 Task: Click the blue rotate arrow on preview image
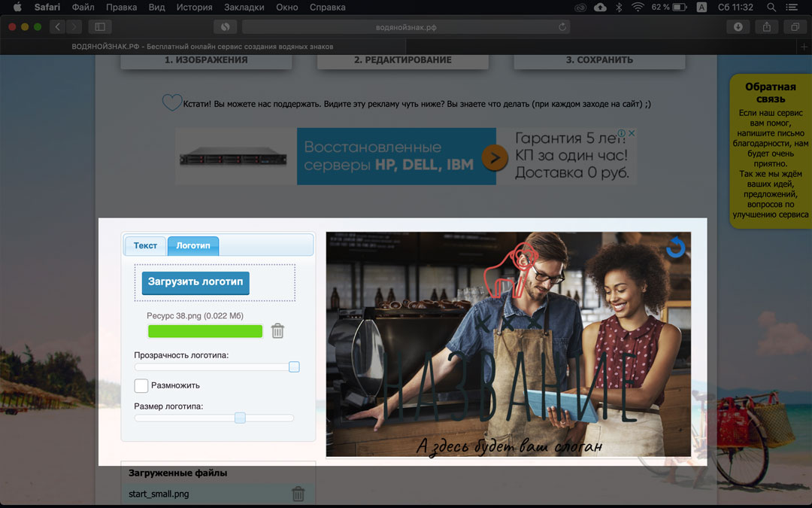[675, 248]
